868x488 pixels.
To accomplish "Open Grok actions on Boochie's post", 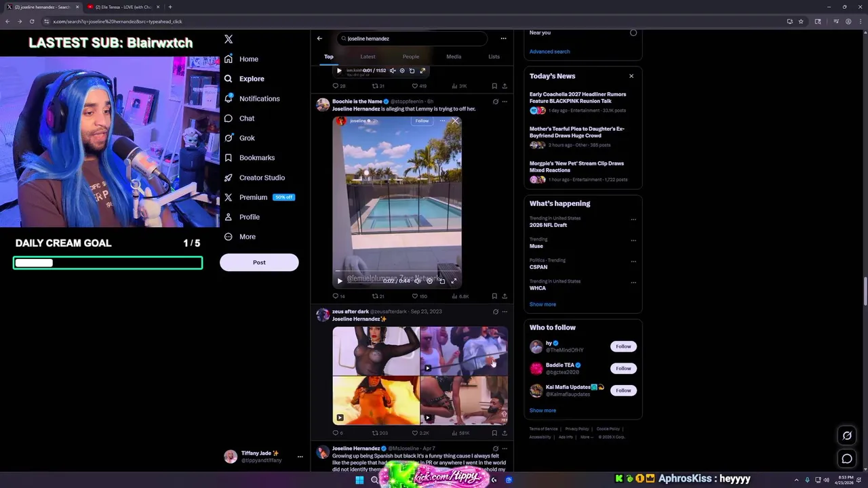I will click(495, 102).
